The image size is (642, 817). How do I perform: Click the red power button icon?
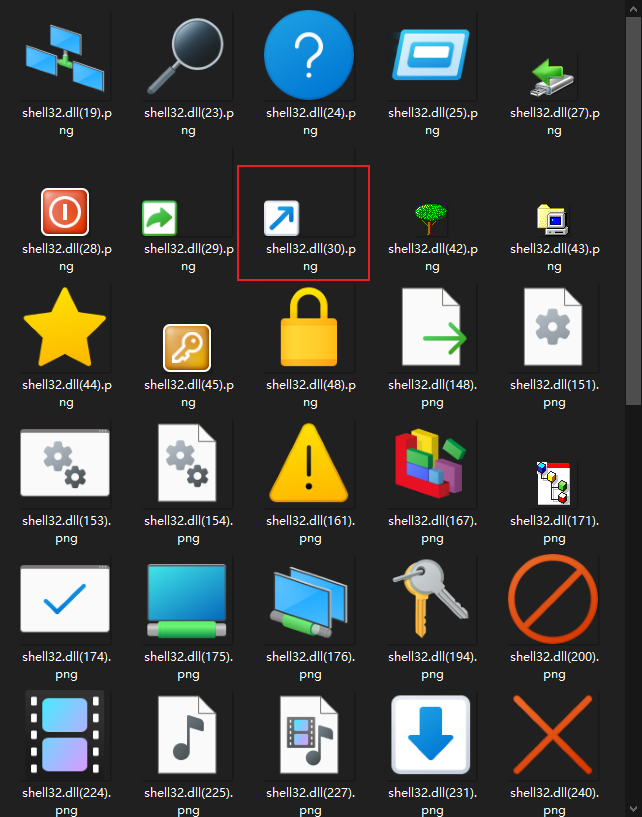[x=65, y=212]
